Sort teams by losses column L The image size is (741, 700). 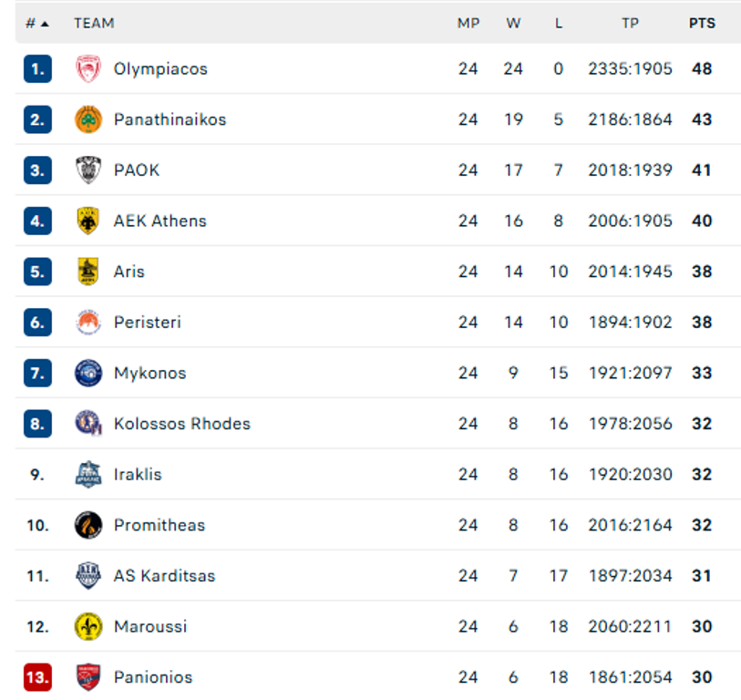558,23
